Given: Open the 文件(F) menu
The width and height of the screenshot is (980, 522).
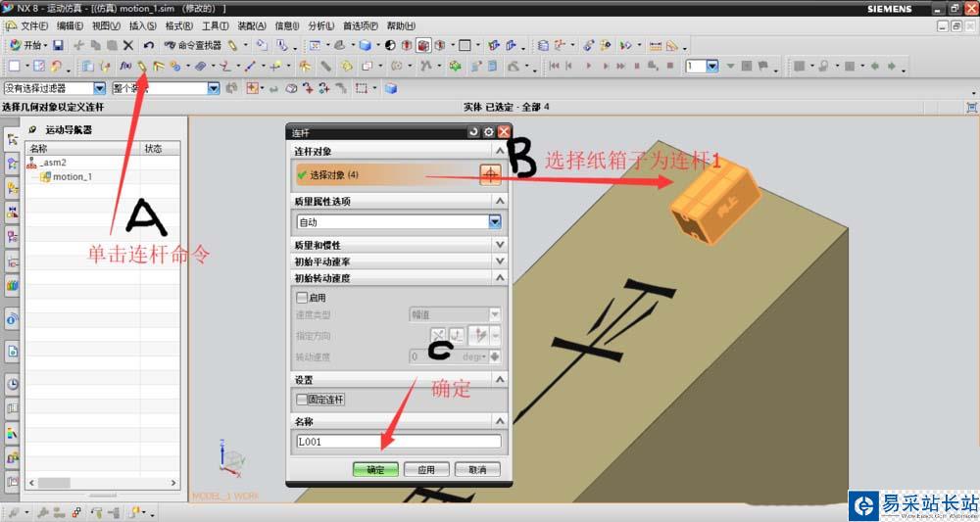Looking at the screenshot, I should coord(33,25).
